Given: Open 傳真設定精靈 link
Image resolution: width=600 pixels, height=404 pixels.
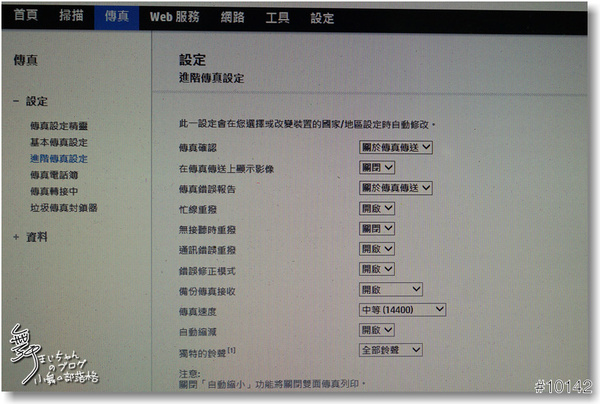Looking at the screenshot, I should [59, 126].
